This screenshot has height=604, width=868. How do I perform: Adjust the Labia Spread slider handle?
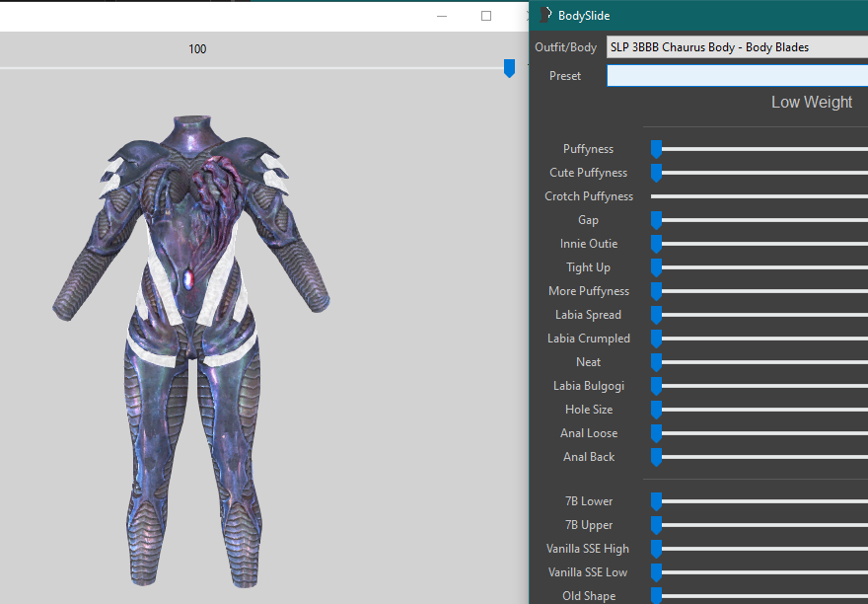click(657, 315)
